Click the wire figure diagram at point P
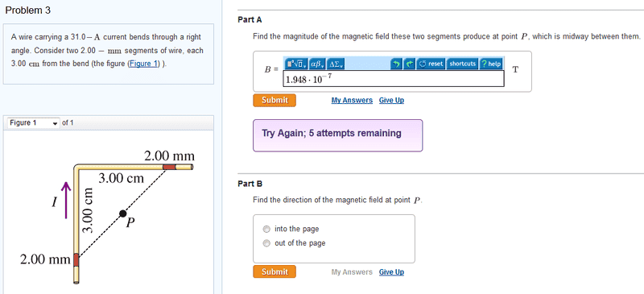The image size is (644, 294). click(x=123, y=213)
